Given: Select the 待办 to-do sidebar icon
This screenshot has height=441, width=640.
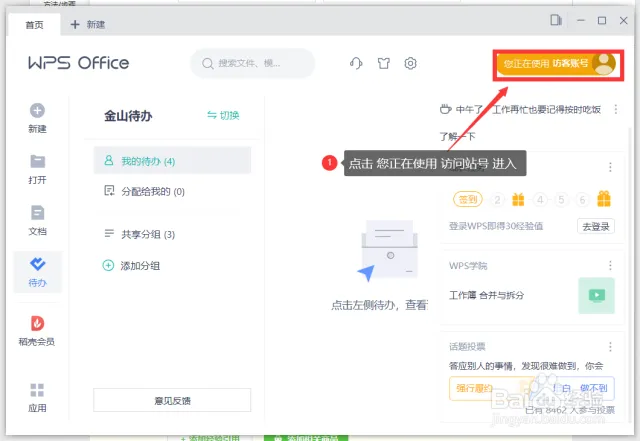Looking at the screenshot, I should coord(38,264).
